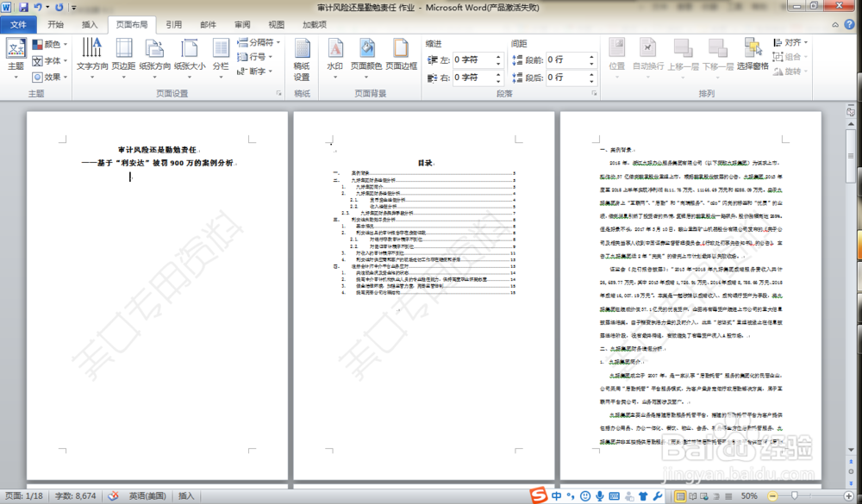The image size is (862, 504).
Task: Switch to Full Screen Reading view
Action: [x=693, y=495]
